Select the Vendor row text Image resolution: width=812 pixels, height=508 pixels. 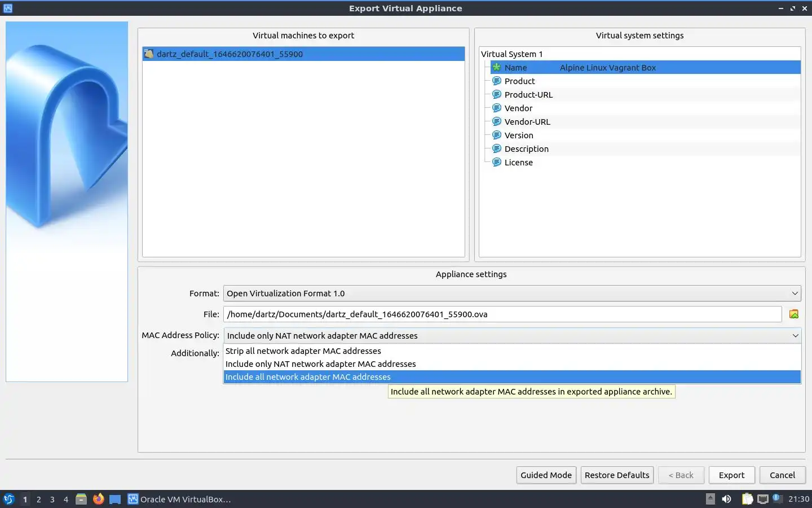tap(518, 108)
